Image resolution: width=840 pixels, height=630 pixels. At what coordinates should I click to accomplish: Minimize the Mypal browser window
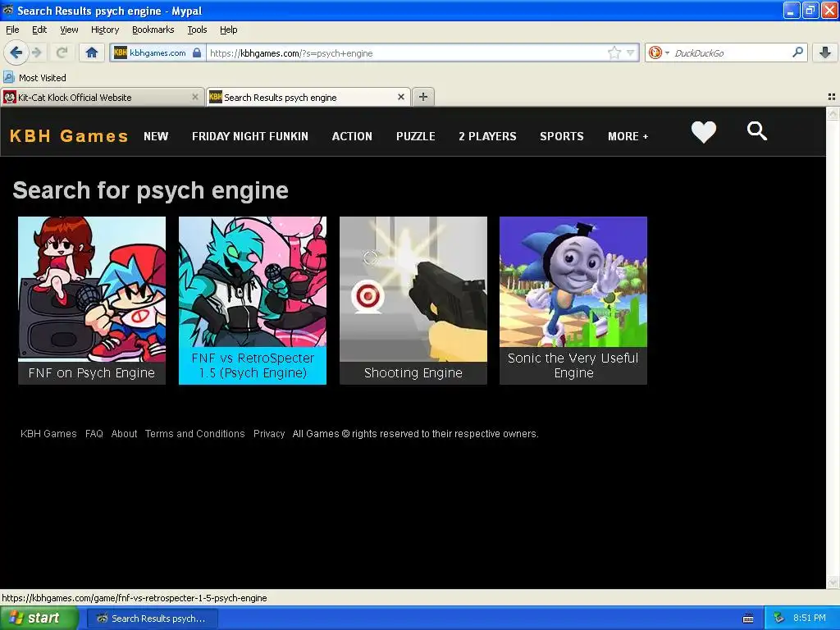792,10
